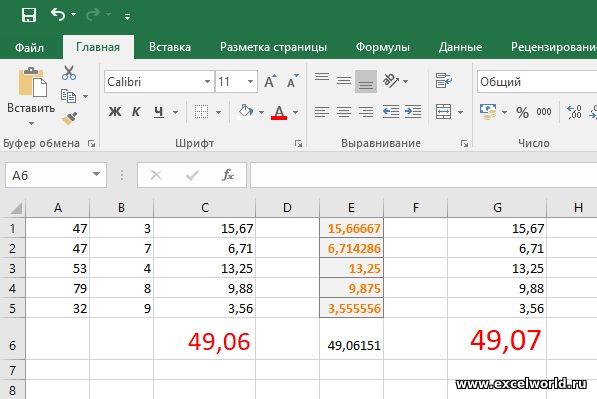
Task: Switch to the Формулы tab
Action: coord(383,47)
